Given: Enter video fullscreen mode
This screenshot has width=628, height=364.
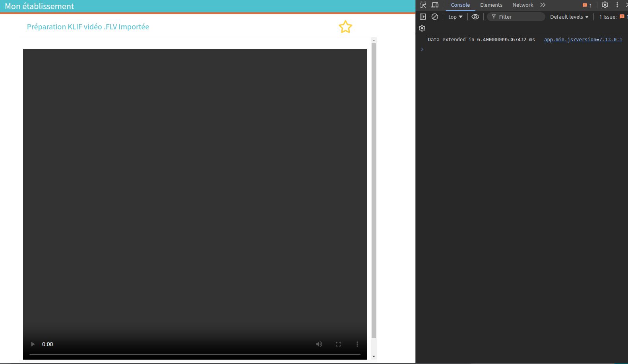Looking at the screenshot, I should click(x=338, y=344).
